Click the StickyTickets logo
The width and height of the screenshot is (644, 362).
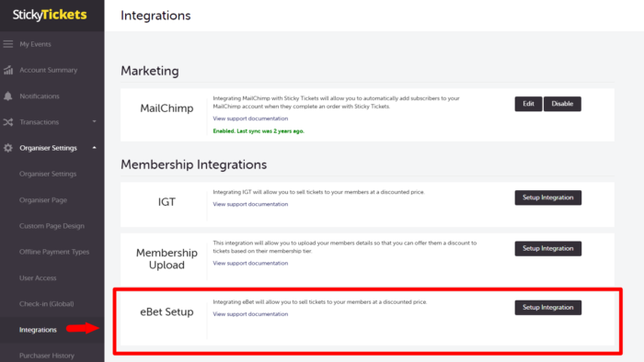tap(50, 15)
